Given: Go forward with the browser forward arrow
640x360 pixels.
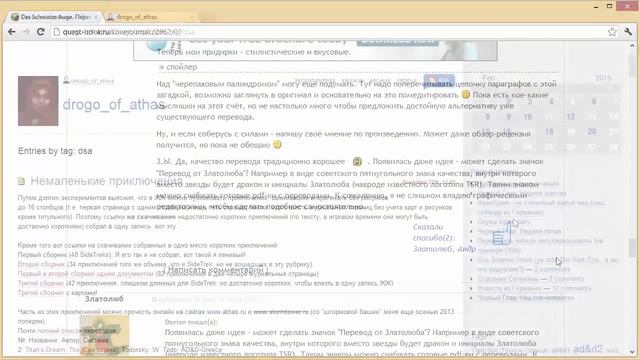Looking at the screenshot, I should click(26, 32).
